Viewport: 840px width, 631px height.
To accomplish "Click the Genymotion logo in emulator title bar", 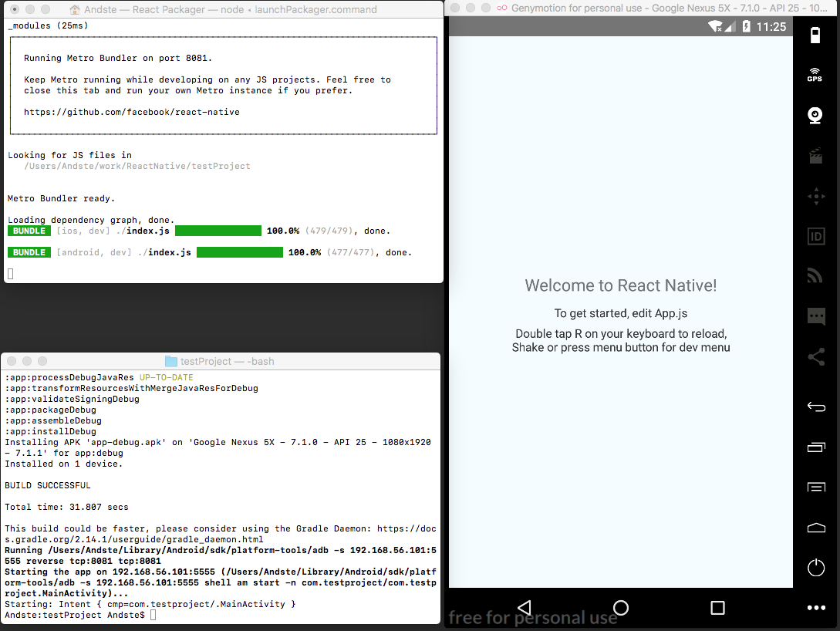I will [502, 8].
